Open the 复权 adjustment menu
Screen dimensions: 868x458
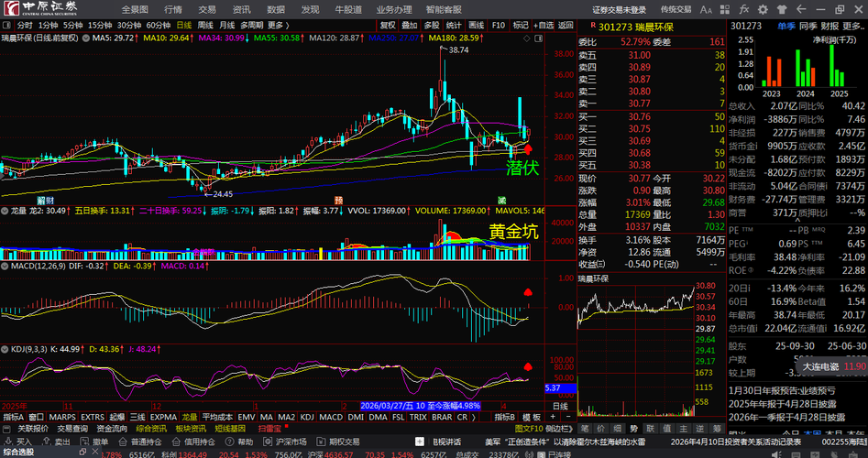point(388,25)
